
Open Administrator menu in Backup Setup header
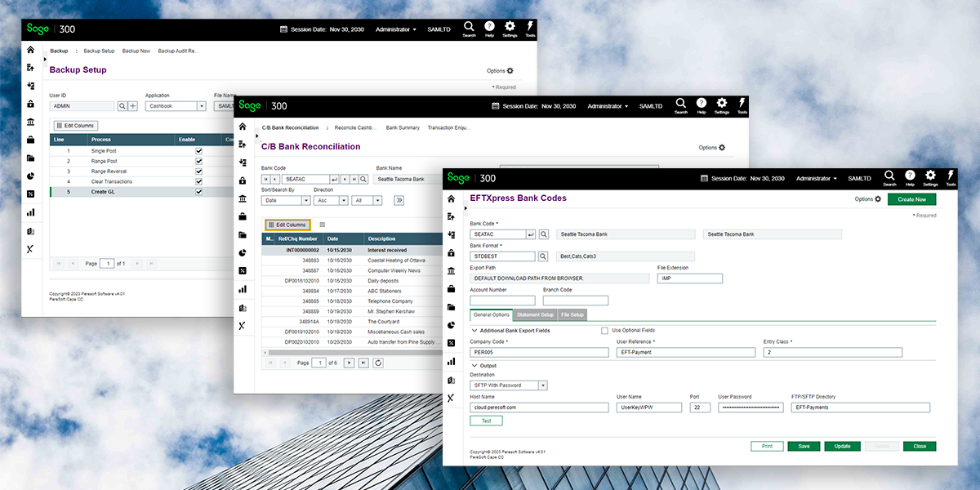(395, 29)
